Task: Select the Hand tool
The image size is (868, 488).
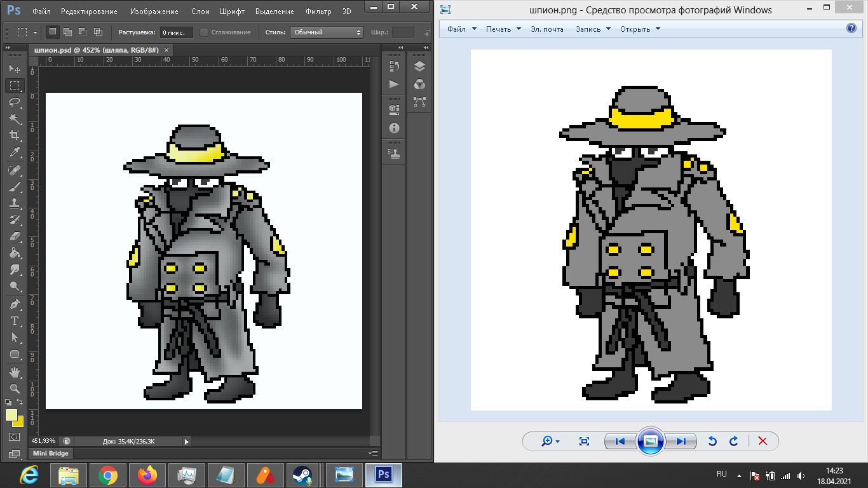Action: click(x=15, y=372)
